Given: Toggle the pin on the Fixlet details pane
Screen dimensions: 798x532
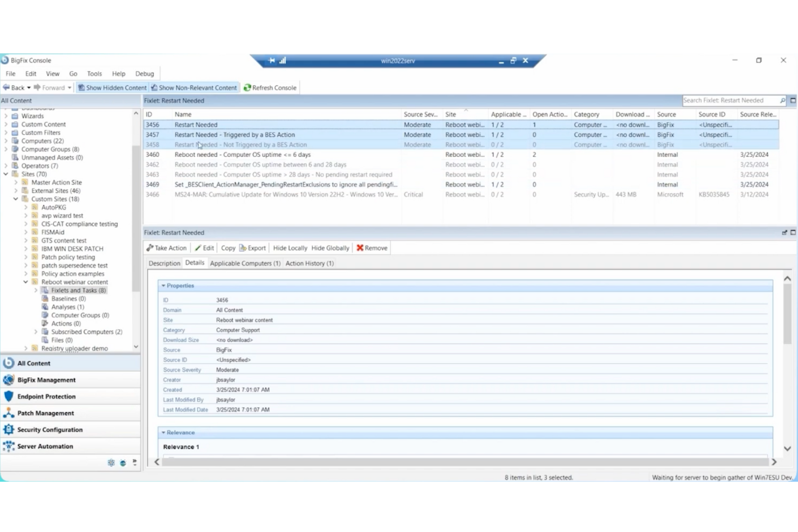Looking at the screenshot, I should pyautogui.click(x=785, y=232).
